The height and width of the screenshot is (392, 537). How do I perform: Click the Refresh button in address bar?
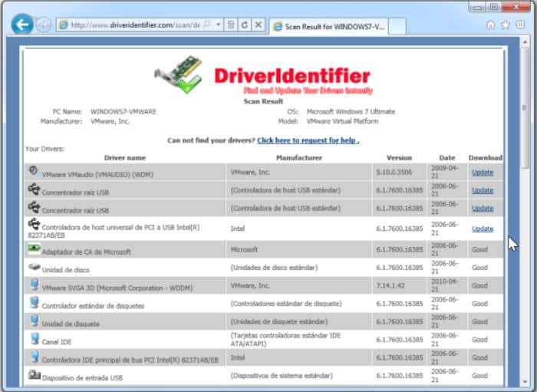click(x=245, y=25)
